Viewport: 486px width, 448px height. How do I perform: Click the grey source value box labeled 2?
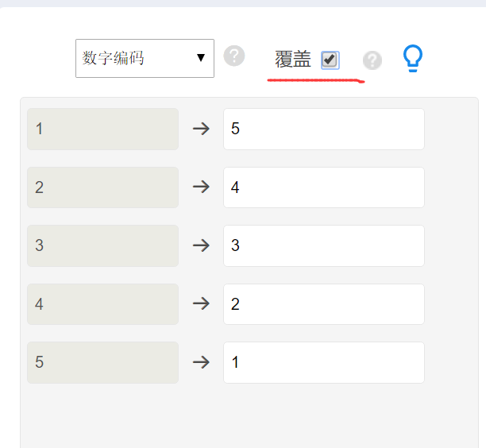pos(102,187)
